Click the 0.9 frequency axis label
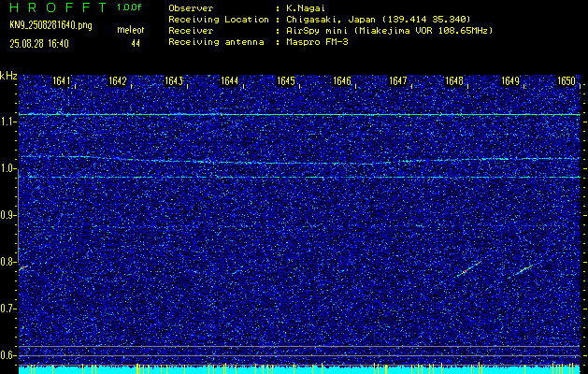 [x=7, y=215]
